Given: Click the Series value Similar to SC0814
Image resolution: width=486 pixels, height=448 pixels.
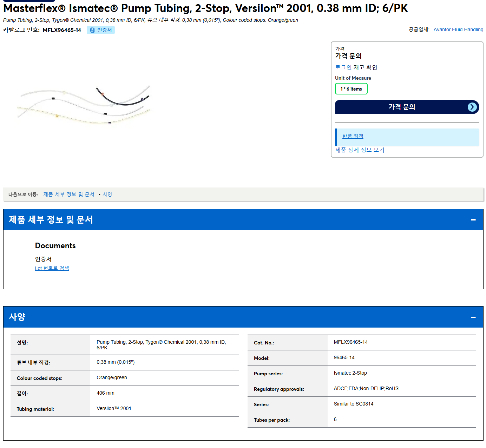Looking at the screenshot, I should [353, 404].
